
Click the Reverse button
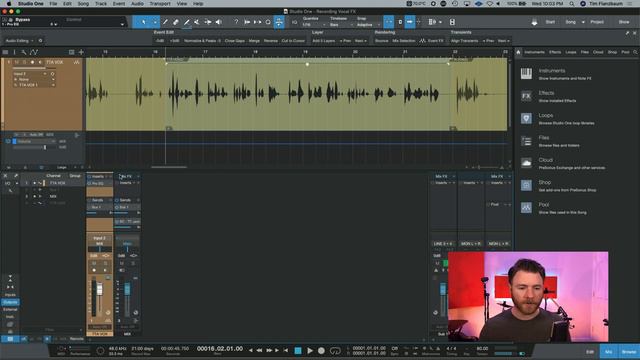click(271, 41)
